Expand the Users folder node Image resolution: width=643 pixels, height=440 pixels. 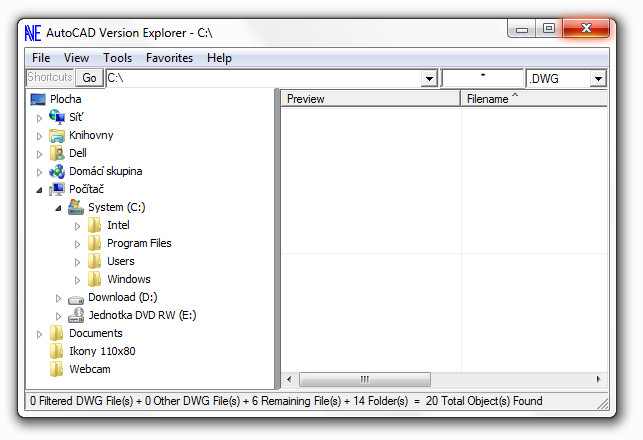click(x=78, y=262)
